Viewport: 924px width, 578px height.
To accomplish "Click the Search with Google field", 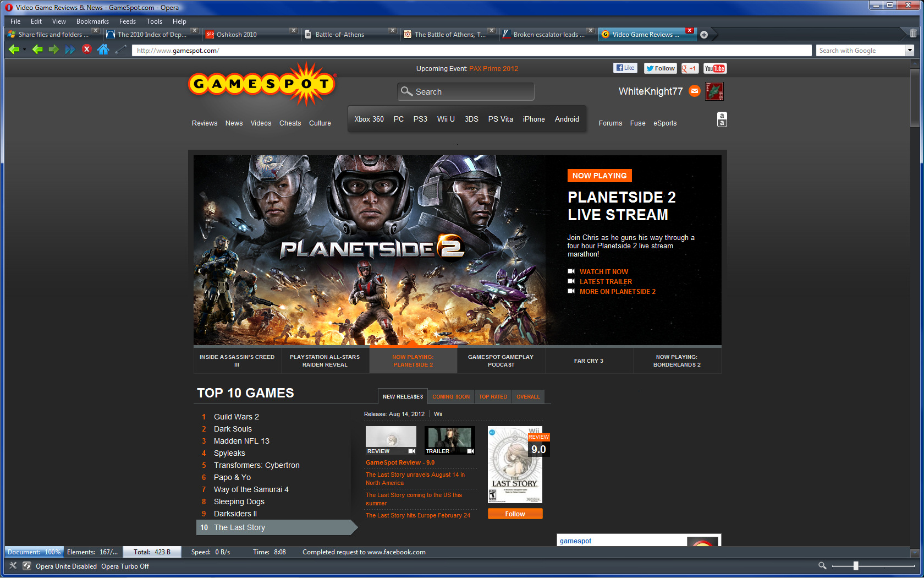I will click(x=861, y=51).
